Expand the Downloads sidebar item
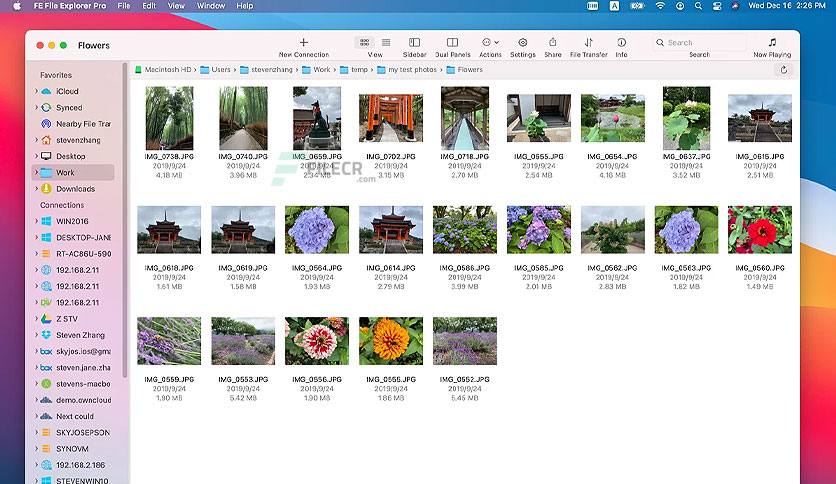 pyautogui.click(x=36, y=189)
